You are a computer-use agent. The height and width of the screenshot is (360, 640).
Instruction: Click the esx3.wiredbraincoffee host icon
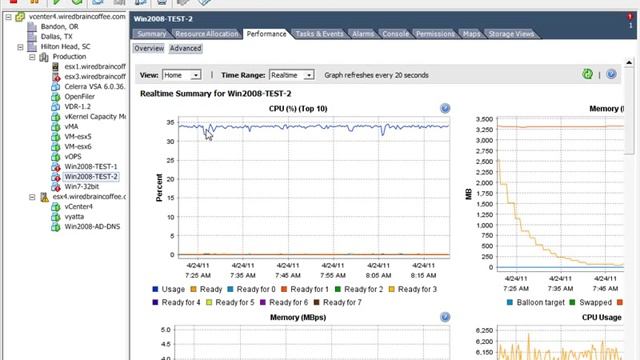(x=56, y=77)
